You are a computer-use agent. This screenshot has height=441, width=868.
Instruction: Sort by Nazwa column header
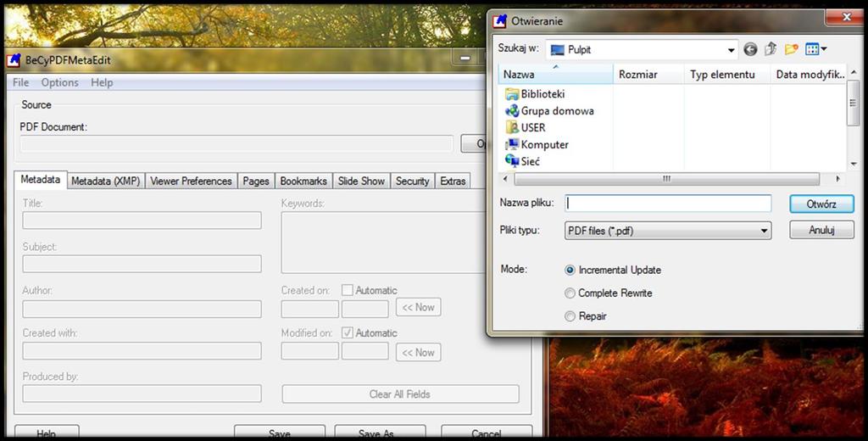(556, 75)
